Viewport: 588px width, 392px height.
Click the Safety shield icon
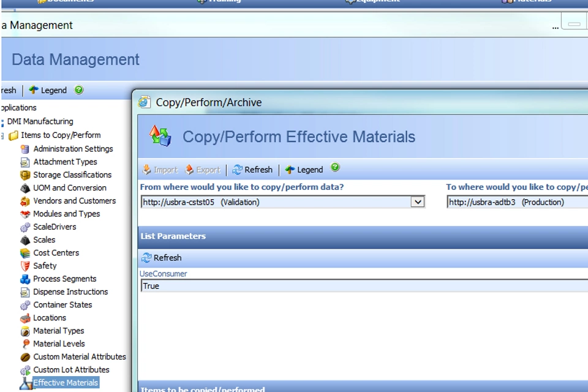coord(25,266)
